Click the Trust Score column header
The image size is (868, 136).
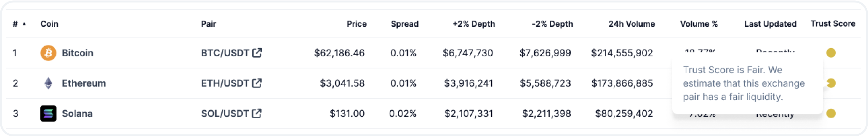coord(833,23)
